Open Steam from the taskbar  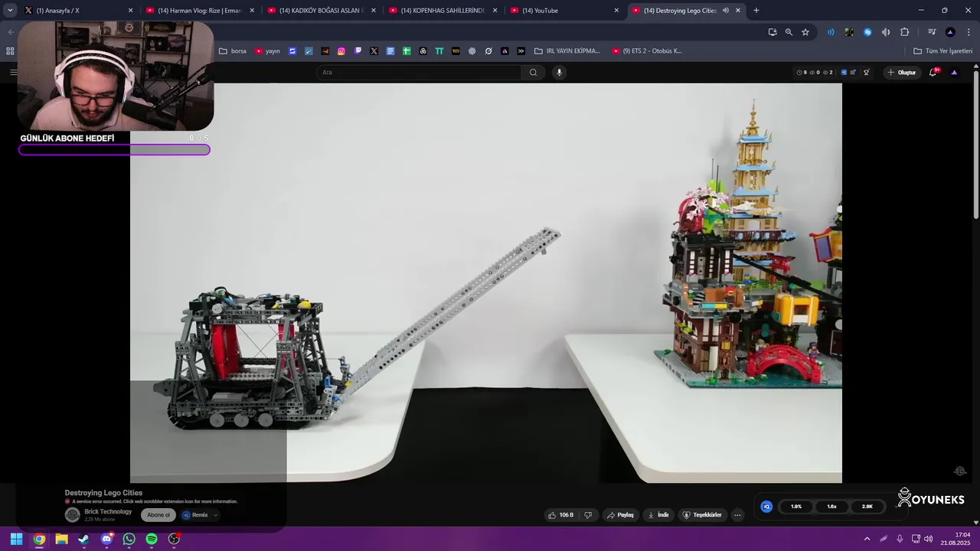[84, 539]
